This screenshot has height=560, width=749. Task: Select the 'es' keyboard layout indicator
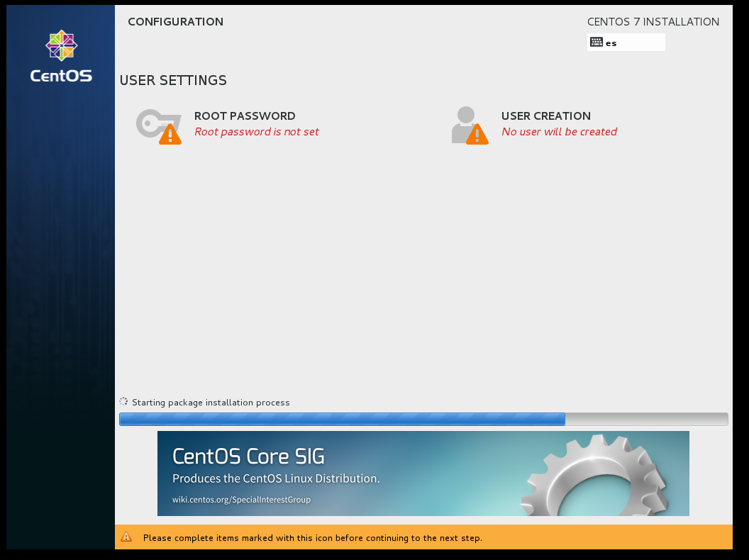point(626,43)
